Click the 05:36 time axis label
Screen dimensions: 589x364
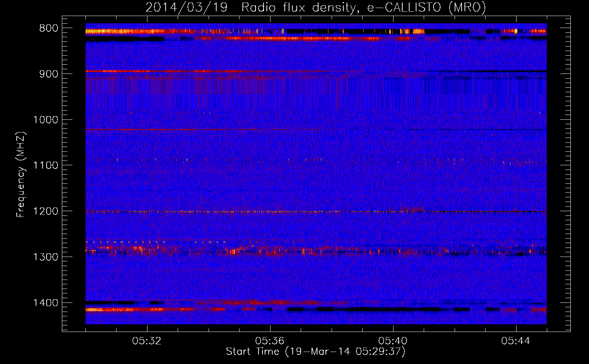pyautogui.click(x=270, y=341)
